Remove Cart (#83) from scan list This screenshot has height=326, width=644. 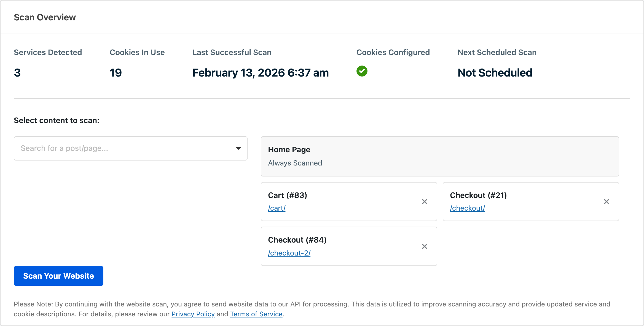pos(425,202)
